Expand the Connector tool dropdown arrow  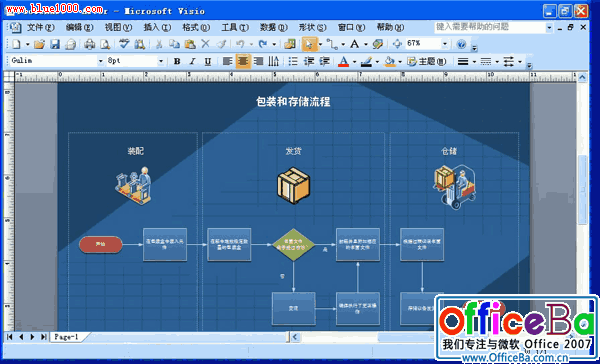343,45
